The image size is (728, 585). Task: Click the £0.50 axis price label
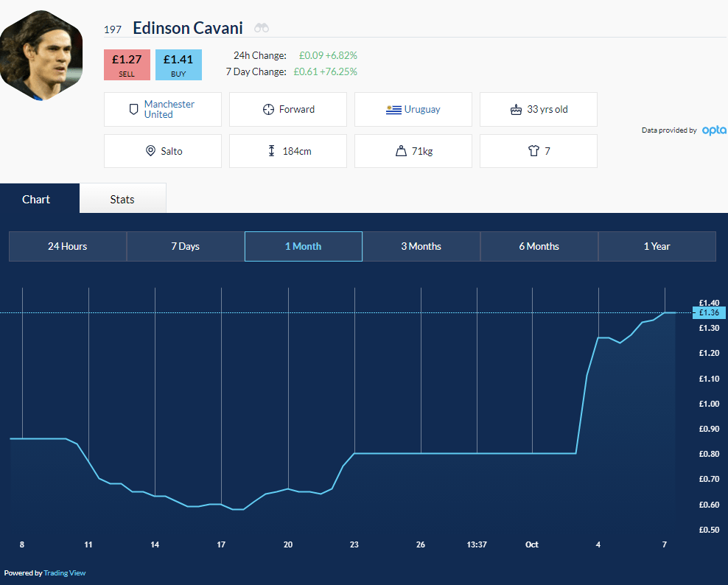[709, 530]
